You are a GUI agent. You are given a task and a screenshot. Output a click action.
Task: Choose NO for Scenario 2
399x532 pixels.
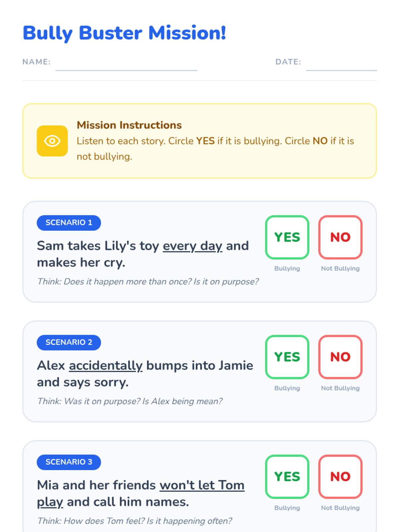pyautogui.click(x=340, y=357)
